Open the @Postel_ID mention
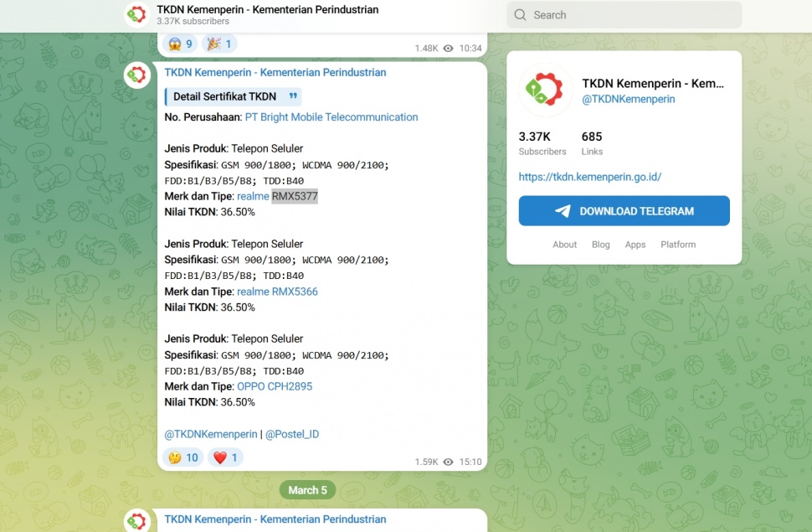Screen dimensions: 812x532 point(292,434)
